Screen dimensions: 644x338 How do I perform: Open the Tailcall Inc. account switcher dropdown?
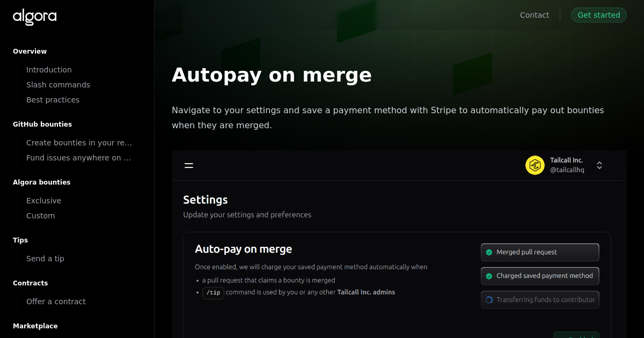pos(599,165)
